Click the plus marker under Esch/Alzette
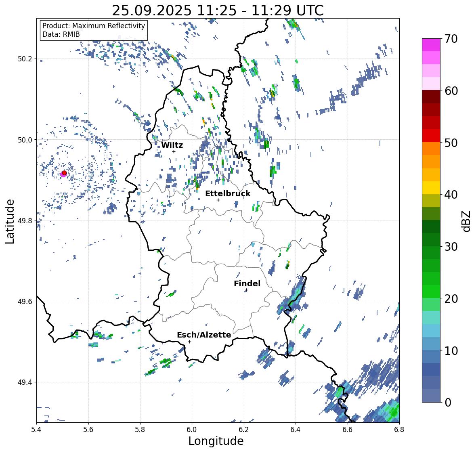This screenshot has height=451, width=476. pyautogui.click(x=189, y=342)
